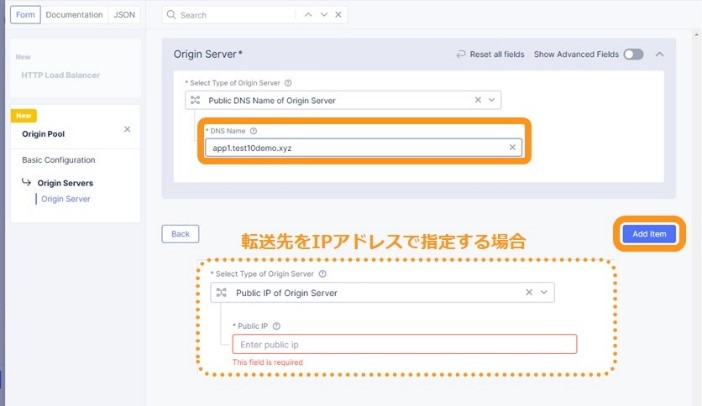
Task: Clear the search with X icon
Action: (x=338, y=15)
